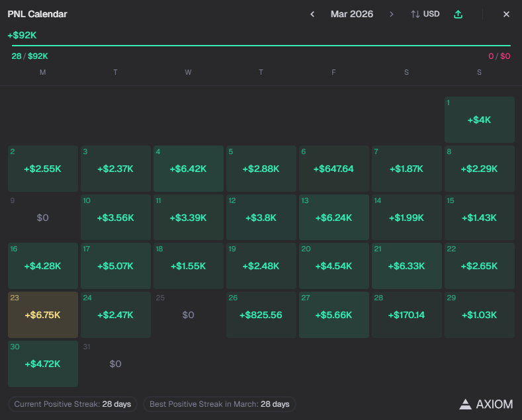522x420 pixels.
Task: Select March 2 cell +$2.55K
Action: point(43,169)
